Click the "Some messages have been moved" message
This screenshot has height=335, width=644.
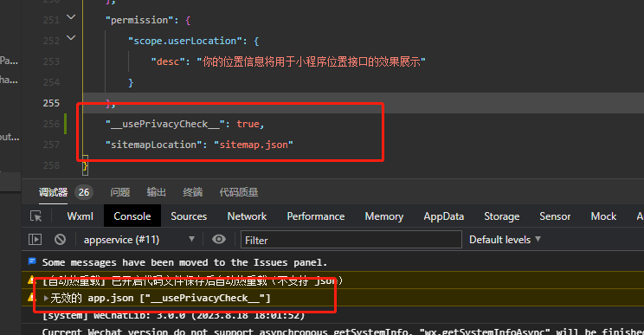click(x=184, y=262)
